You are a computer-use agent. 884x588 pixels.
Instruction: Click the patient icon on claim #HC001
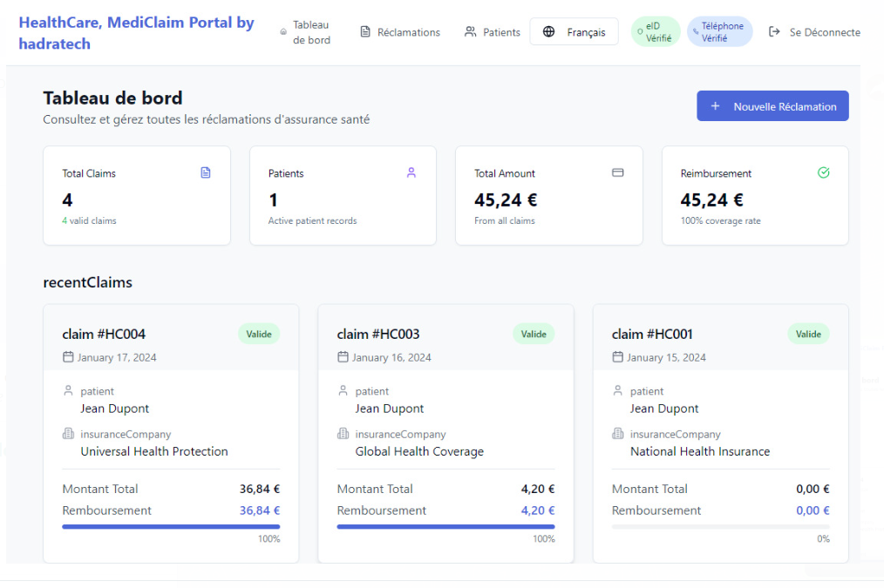point(618,391)
